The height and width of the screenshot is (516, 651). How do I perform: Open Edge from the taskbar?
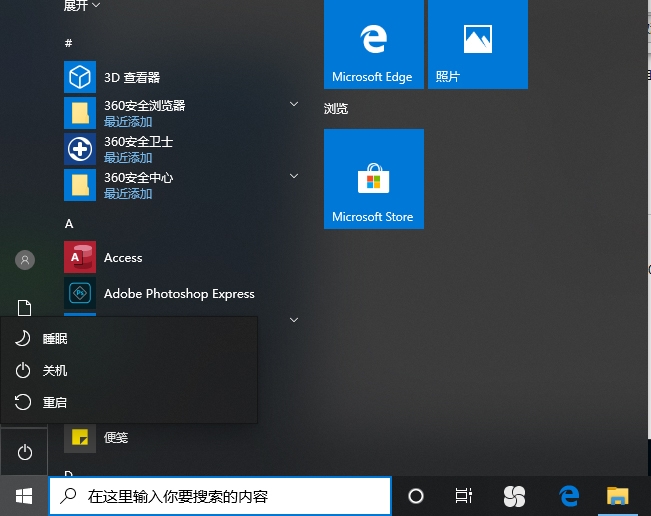point(569,496)
